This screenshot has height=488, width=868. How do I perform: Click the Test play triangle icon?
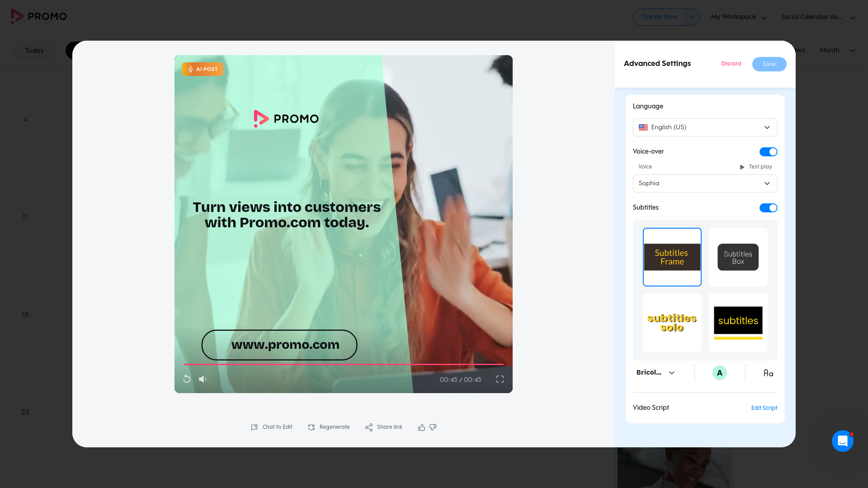click(742, 167)
